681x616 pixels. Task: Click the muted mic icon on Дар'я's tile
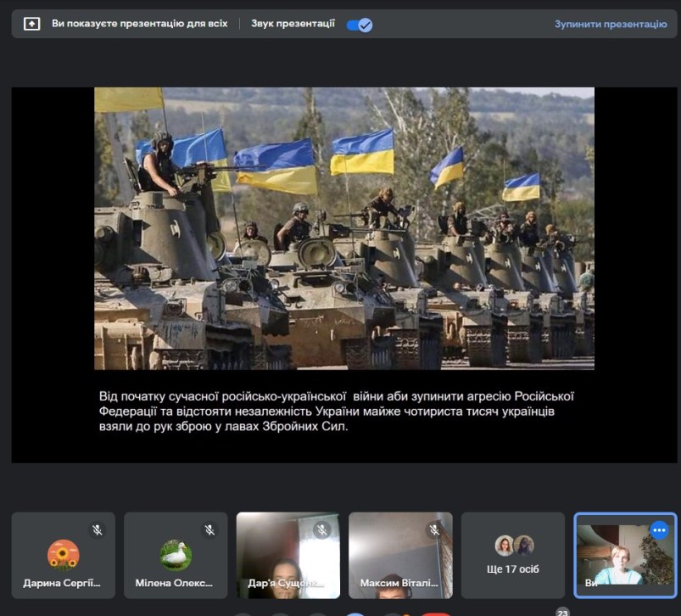tap(321, 530)
